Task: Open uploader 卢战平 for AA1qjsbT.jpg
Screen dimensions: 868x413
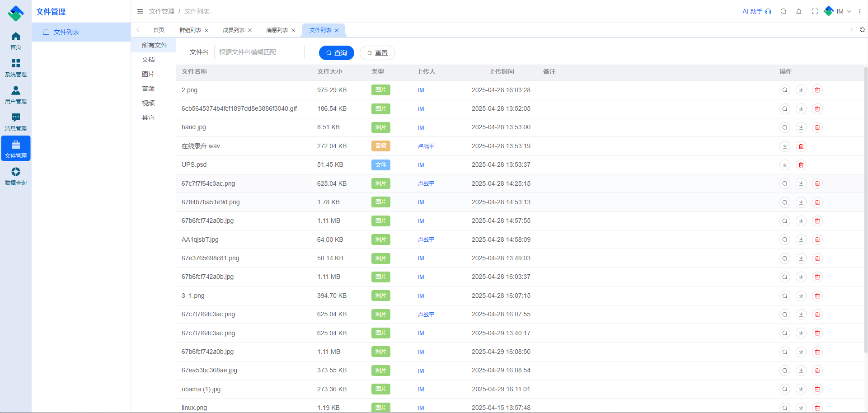Action: pyautogui.click(x=426, y=240)
